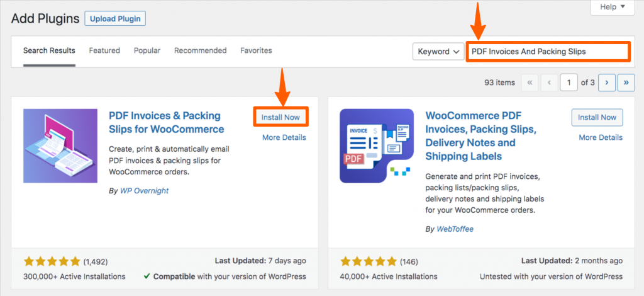Viewport: 644px width, 296px height.
Task: Click the PDF Invoices WP Overnight plugin thumbnail
Action: click(60, 146)
